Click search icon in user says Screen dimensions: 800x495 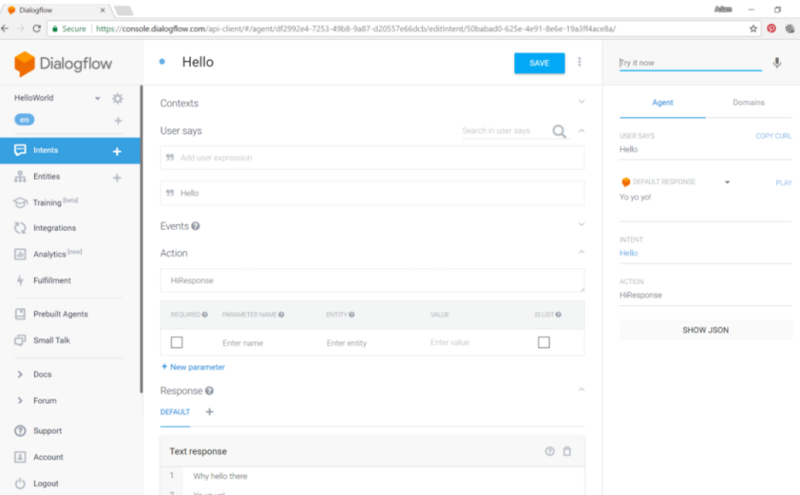pyautogui.click(x=559, y=132)
